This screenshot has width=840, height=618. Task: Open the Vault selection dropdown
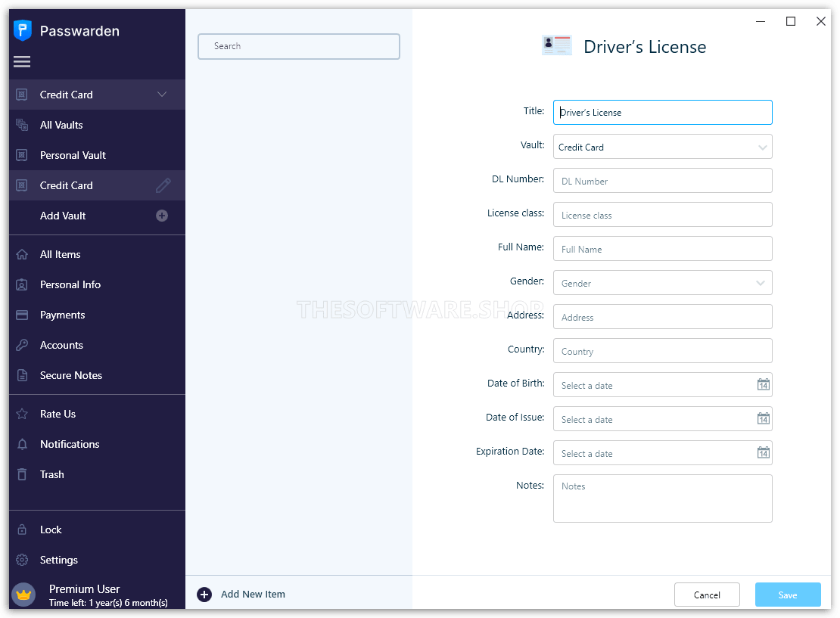tap(763, 146)
